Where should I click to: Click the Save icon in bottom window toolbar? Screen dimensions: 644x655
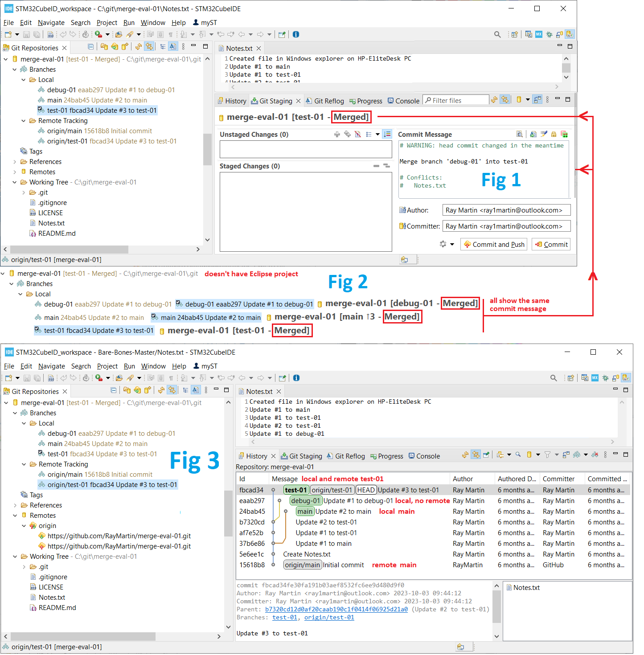click(x=27, y=378)
